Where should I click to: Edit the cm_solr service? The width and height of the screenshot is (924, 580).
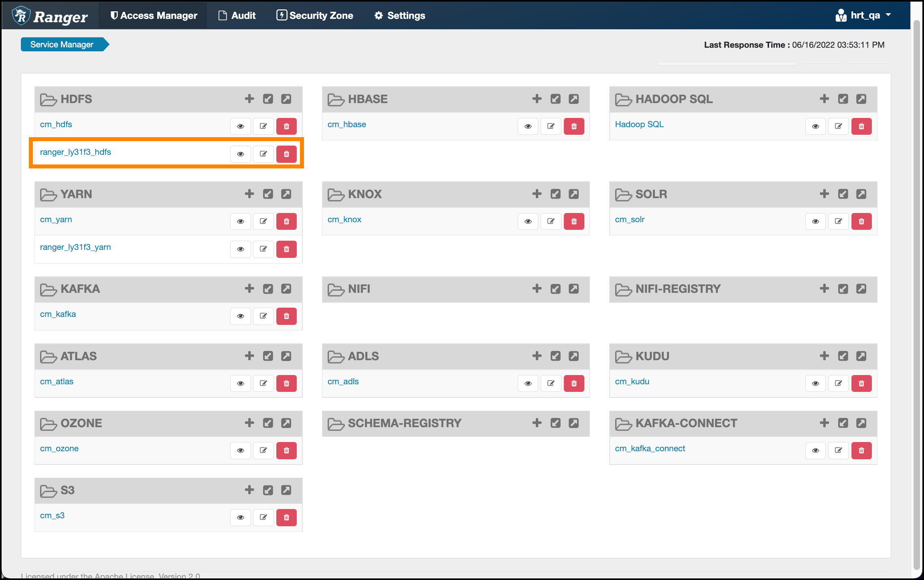pyautogui.click(x=838, y=221)
